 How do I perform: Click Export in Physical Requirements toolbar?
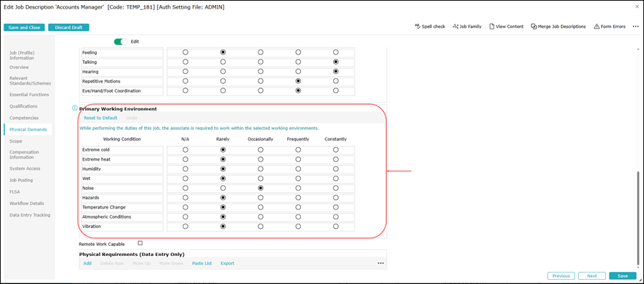227,263
